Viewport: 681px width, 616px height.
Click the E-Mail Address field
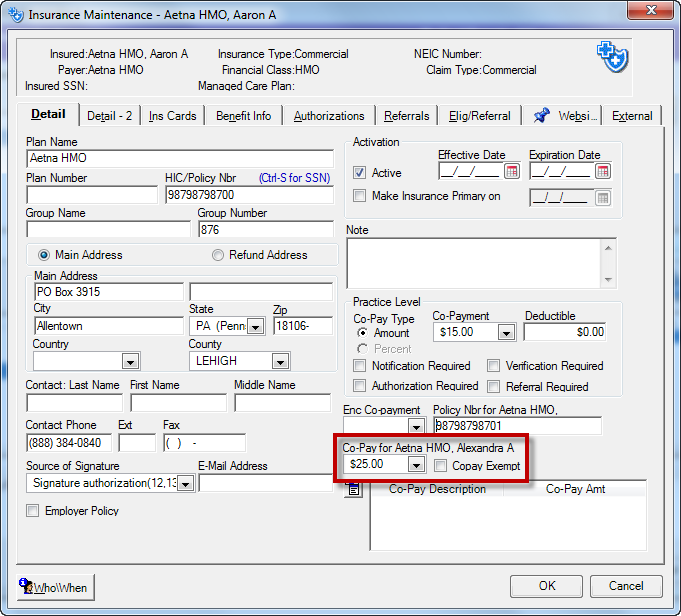click(265, 483)
